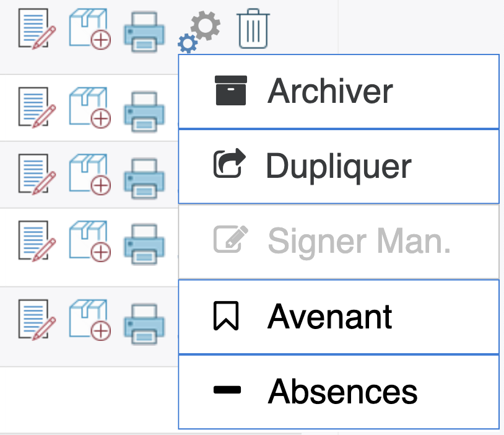This screenshot has width=504, height=435.
Task: Click the add package icon in first row
Action: click(x=90, y=29)
